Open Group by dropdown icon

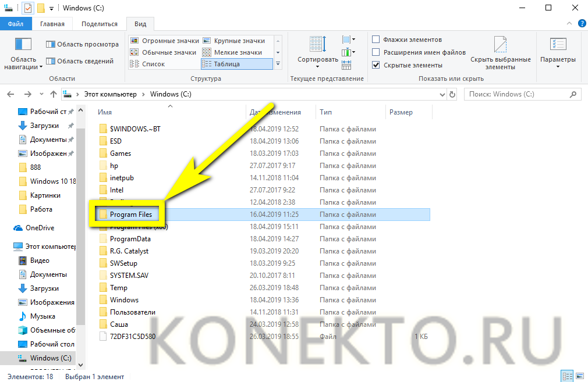click(348, 40)
